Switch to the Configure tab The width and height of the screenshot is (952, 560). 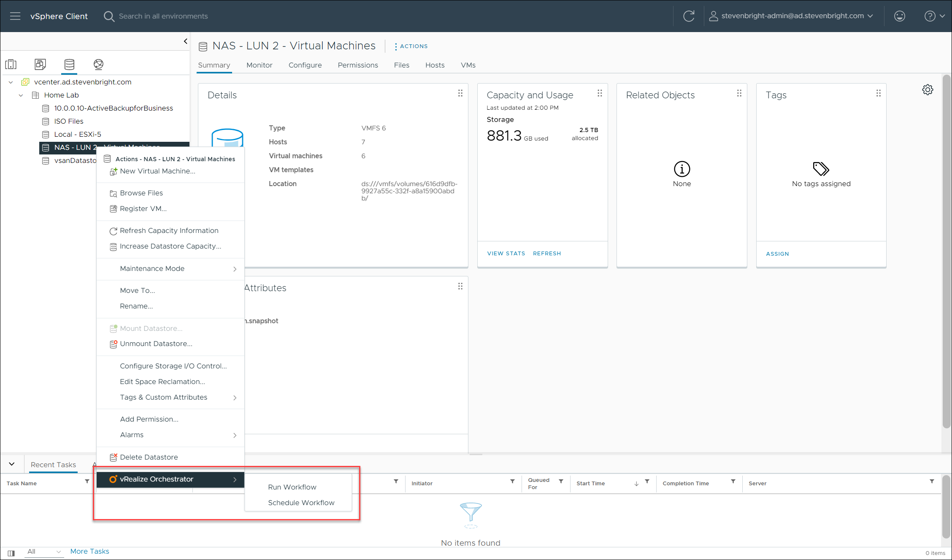[x=305, y=65]
